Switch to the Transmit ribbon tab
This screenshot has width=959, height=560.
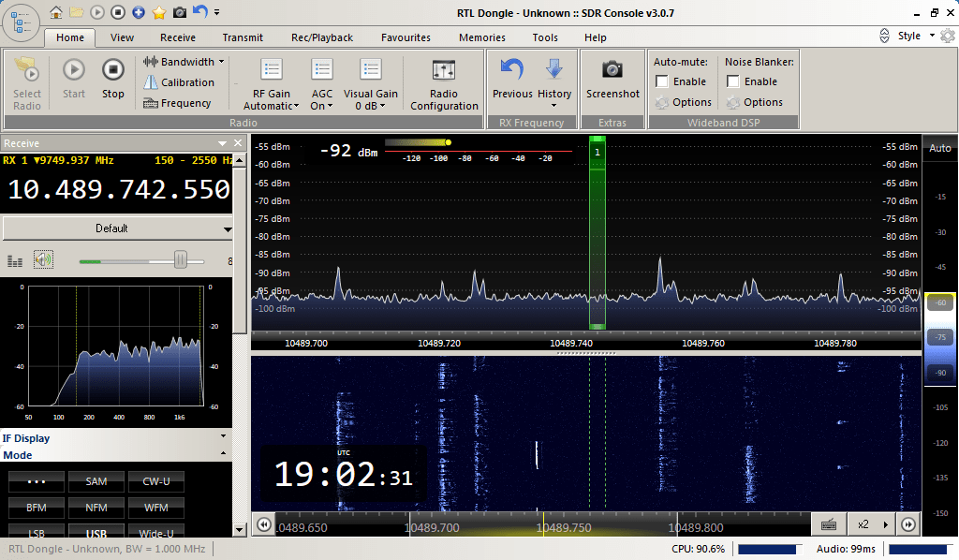pos(243,37)
